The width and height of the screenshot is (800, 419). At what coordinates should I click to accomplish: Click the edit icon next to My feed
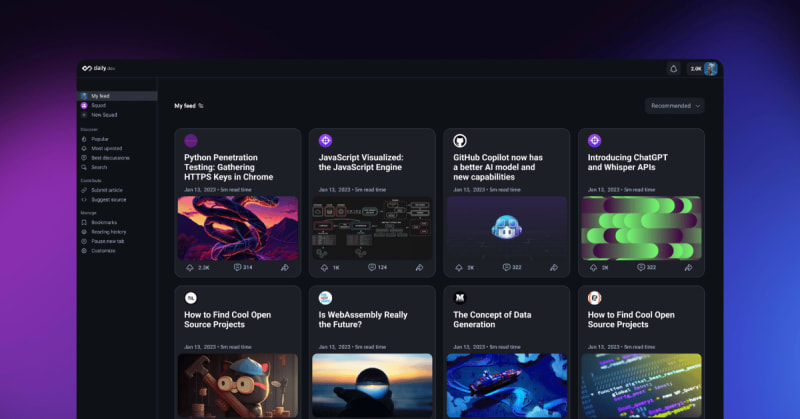(201, 106)
